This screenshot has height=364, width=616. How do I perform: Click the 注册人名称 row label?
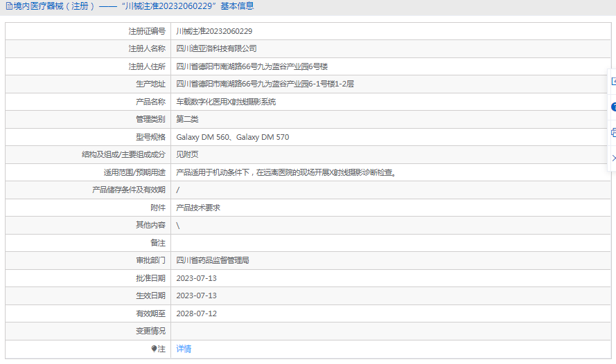pyautogui.click(x=147, y=48)
